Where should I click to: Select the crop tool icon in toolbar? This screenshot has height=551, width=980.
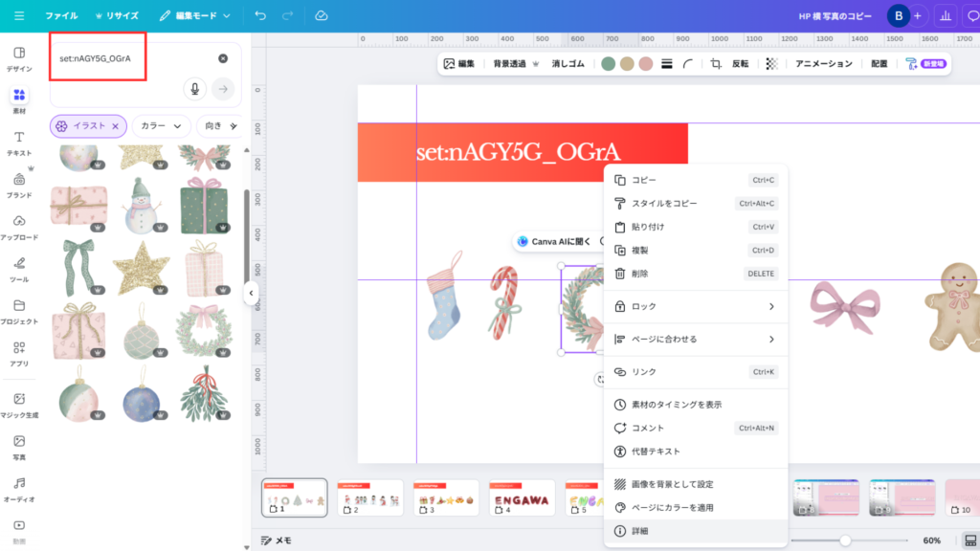click(715, 64)
